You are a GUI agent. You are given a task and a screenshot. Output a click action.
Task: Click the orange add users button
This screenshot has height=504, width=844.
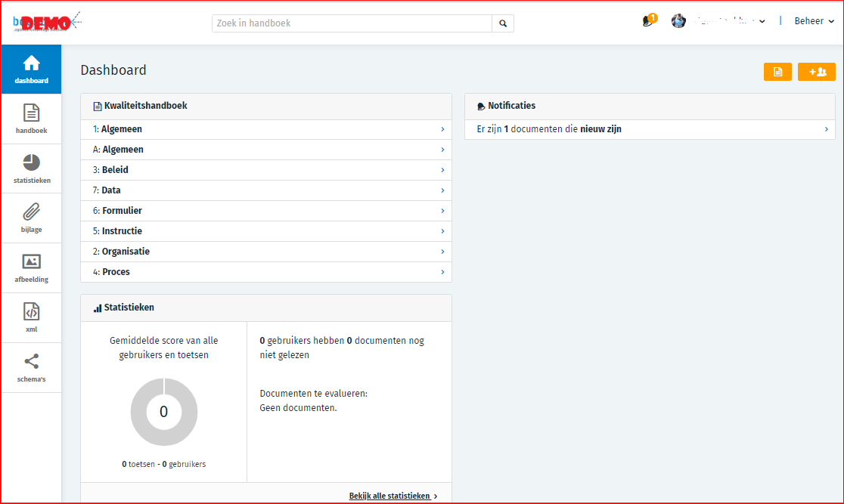coord(817,72)
